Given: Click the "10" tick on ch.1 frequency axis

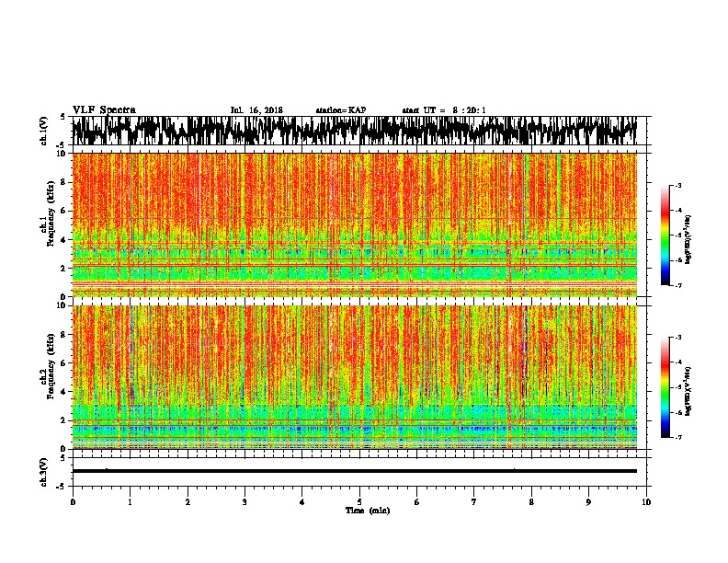Looking at the screenshot, I should click(x=62, y=154).
